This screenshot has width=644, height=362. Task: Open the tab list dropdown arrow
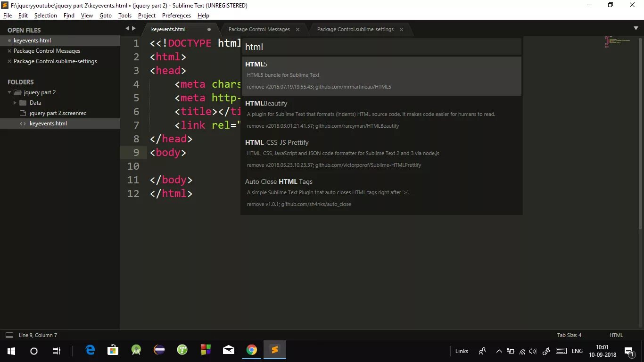[x=636, y=29]
